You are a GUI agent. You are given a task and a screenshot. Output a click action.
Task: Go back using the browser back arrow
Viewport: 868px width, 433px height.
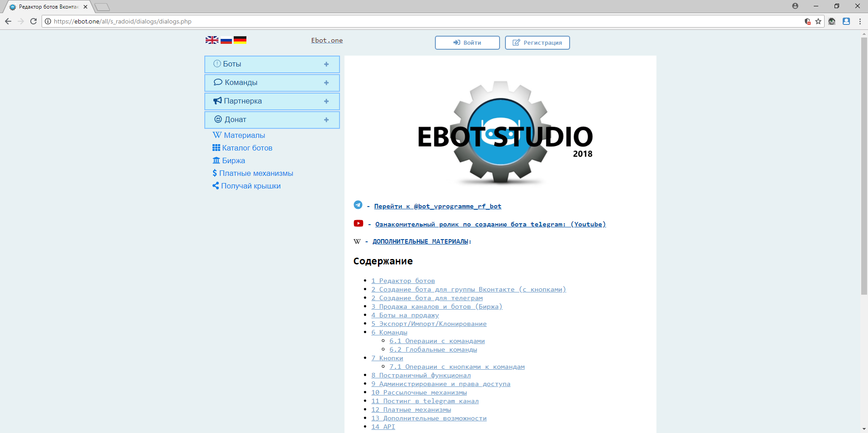(x=8, y=21)
